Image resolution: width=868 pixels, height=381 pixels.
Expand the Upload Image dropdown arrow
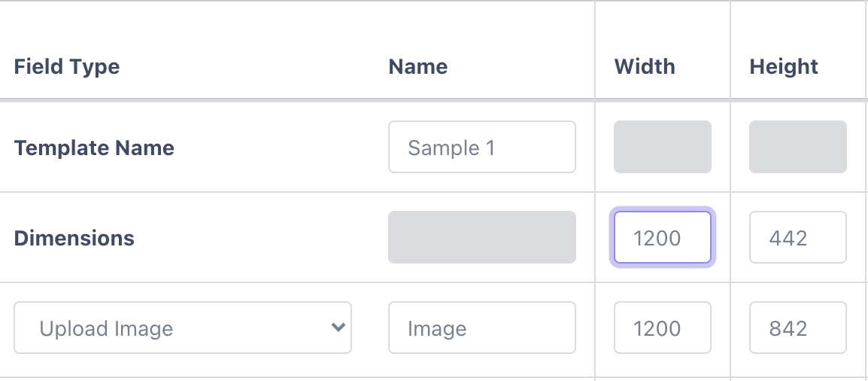click(338, 328)
